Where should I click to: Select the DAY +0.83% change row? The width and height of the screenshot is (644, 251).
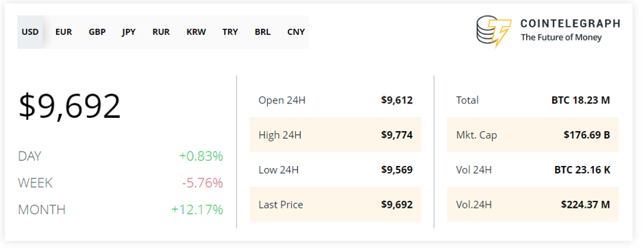tap(121, 156)
